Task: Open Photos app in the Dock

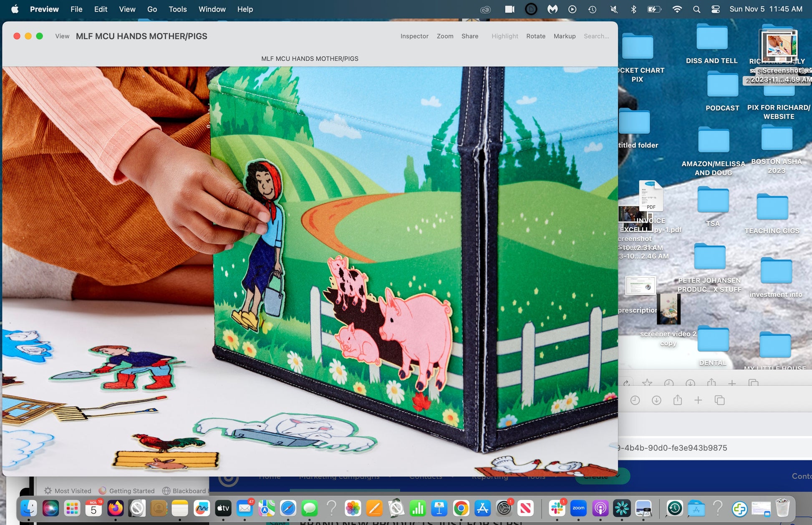Action: coord(353,508)
